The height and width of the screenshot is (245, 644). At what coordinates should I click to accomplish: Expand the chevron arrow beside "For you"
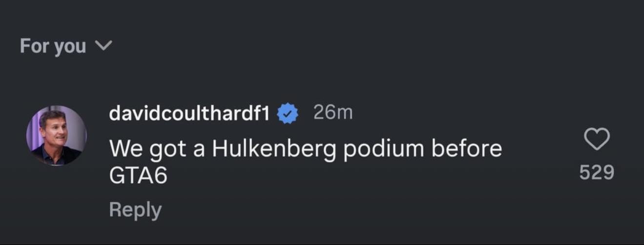tap(103, 46)
